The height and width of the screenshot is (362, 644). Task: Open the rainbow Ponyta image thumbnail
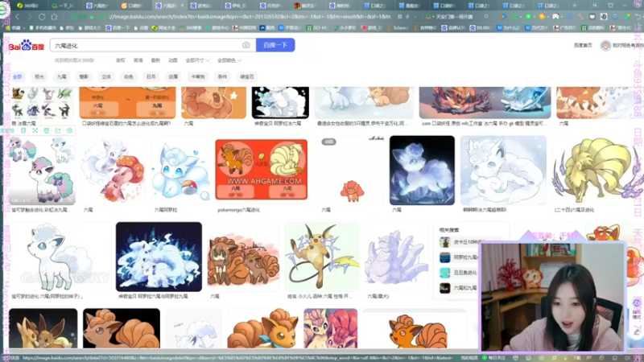pyautogui.click(x=41, y=171)
